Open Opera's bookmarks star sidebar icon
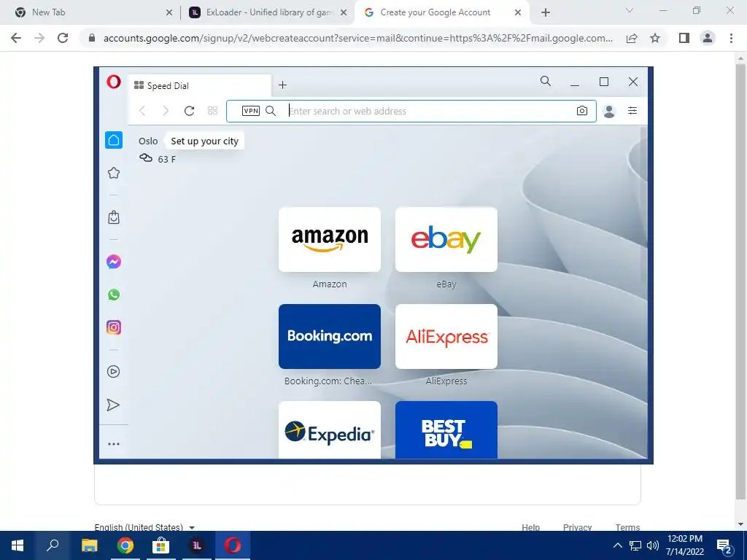 114,173
